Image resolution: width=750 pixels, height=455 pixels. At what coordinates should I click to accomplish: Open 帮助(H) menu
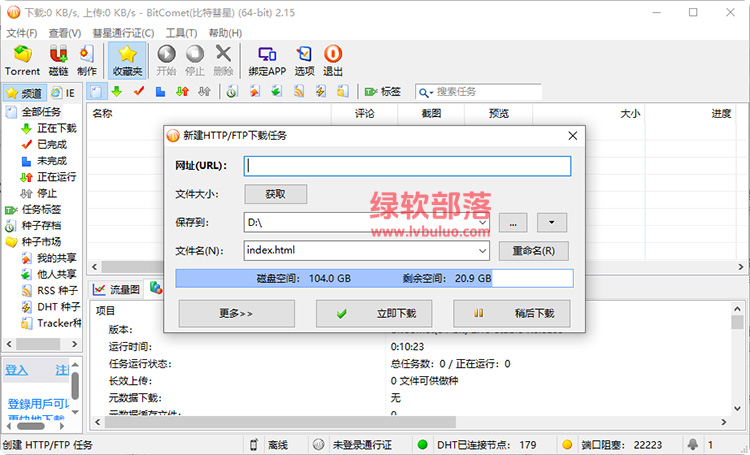pos(225,33)
